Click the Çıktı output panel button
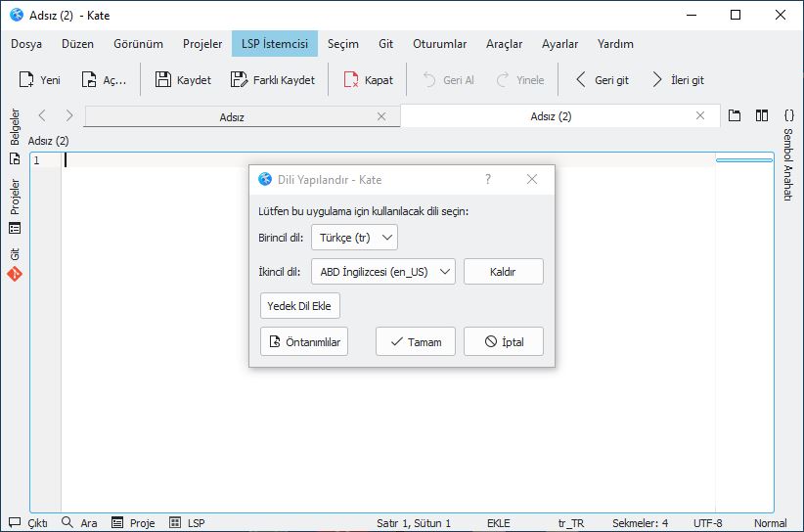Viewport: 804px width, 532px height. 28,523
